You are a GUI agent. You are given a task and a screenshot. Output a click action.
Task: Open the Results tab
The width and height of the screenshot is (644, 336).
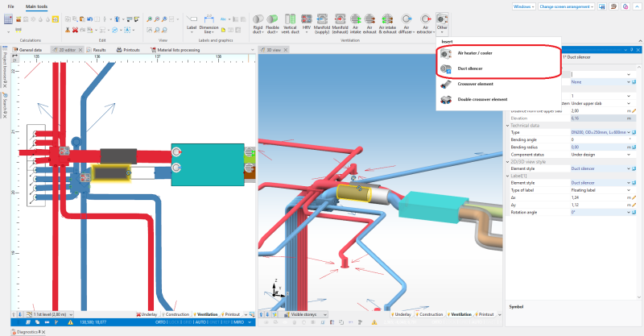[x=97, y=50]
